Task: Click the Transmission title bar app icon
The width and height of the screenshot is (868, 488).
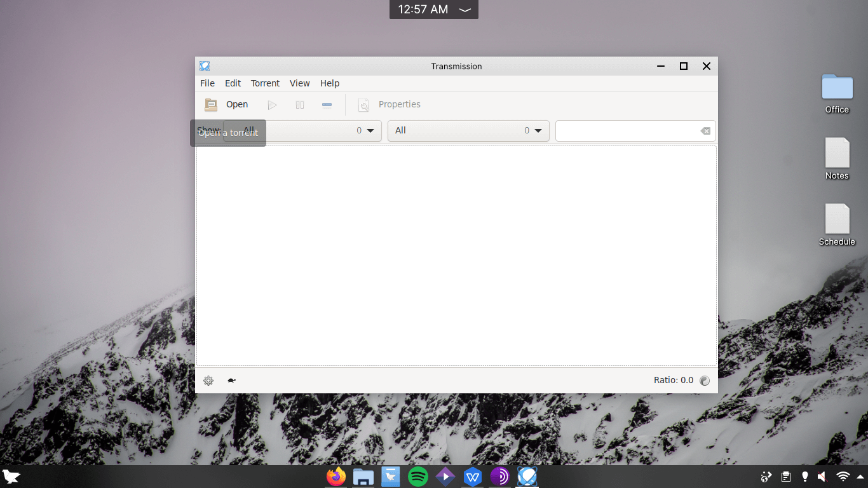Action: [x=205, y=66]
